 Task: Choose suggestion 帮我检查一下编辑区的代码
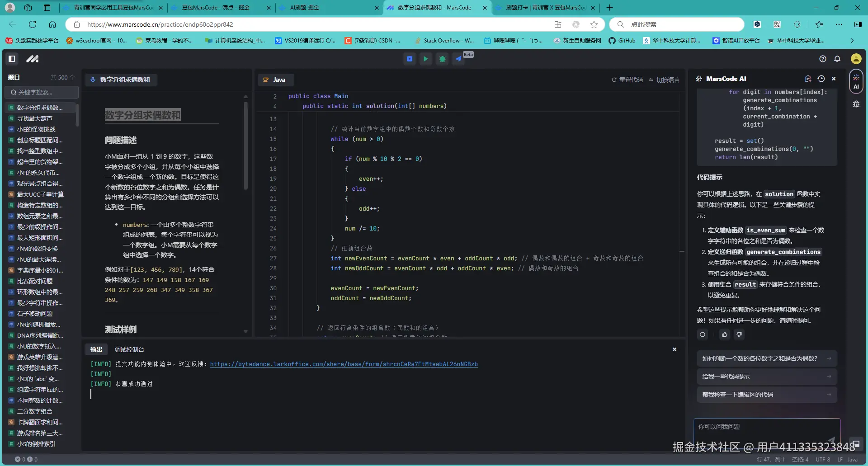[x=767, y=395]
